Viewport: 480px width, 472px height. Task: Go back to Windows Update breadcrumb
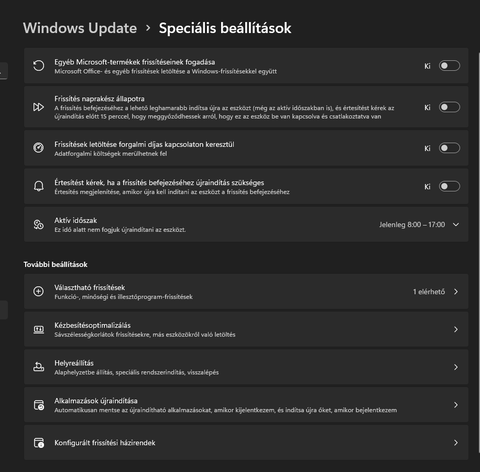point(80,28)
